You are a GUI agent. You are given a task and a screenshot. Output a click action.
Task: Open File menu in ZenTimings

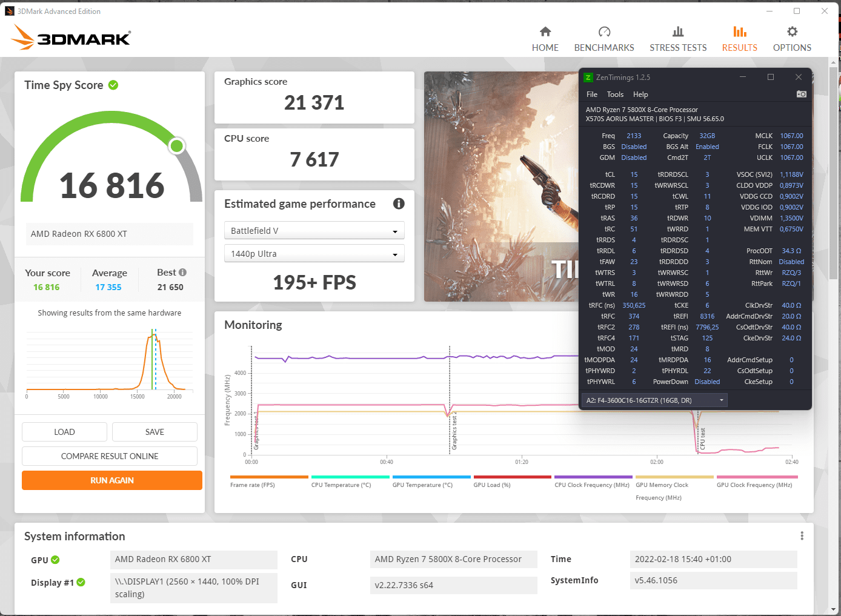[592, 94]
